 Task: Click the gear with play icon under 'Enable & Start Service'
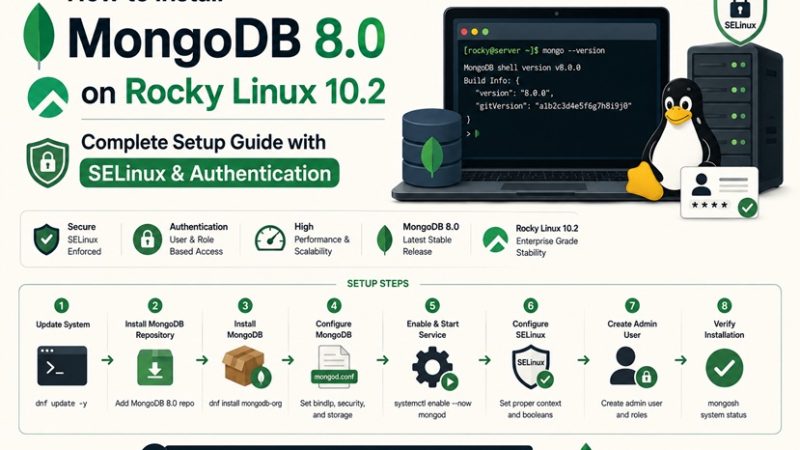pos(435,367)
